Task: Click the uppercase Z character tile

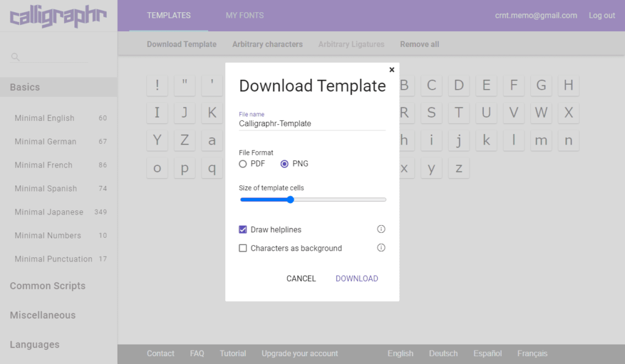Action: pos(184,140)
